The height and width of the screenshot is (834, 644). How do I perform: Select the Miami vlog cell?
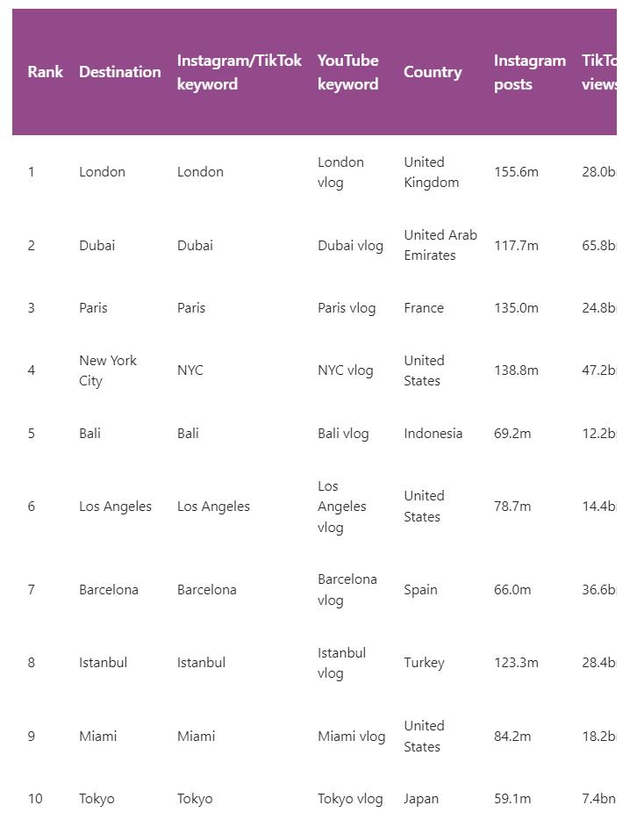point(351,737)
